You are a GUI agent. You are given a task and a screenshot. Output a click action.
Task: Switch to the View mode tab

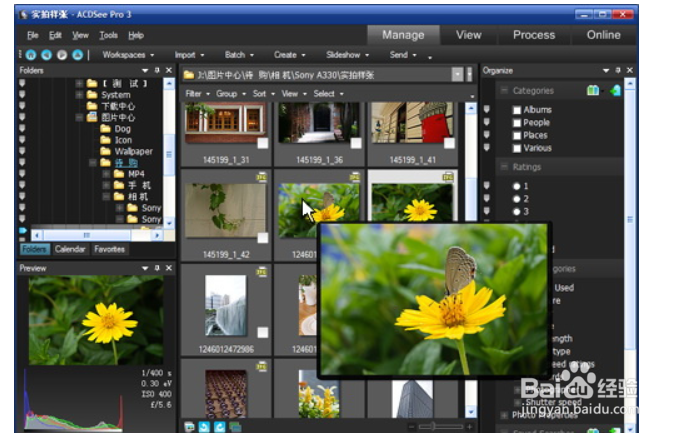click(x=469, y=35)
